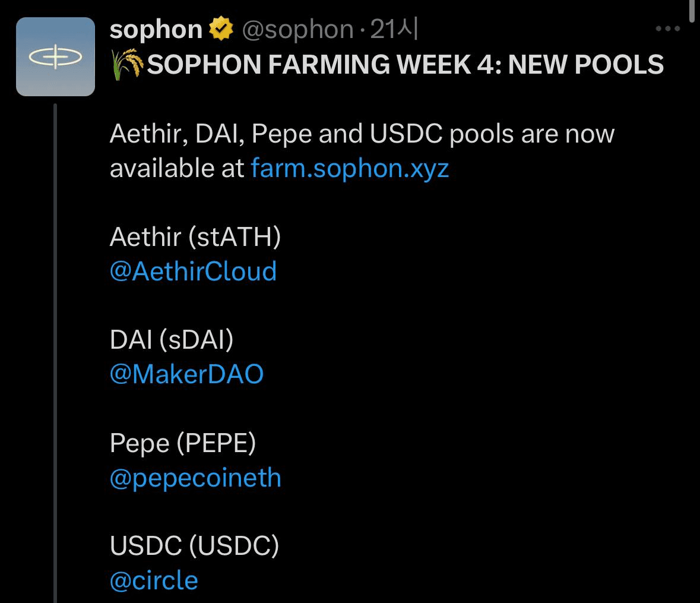Viewport: 700px width, 603px height.
Task: Open the @sophon handle
Action: coord(297,29)
